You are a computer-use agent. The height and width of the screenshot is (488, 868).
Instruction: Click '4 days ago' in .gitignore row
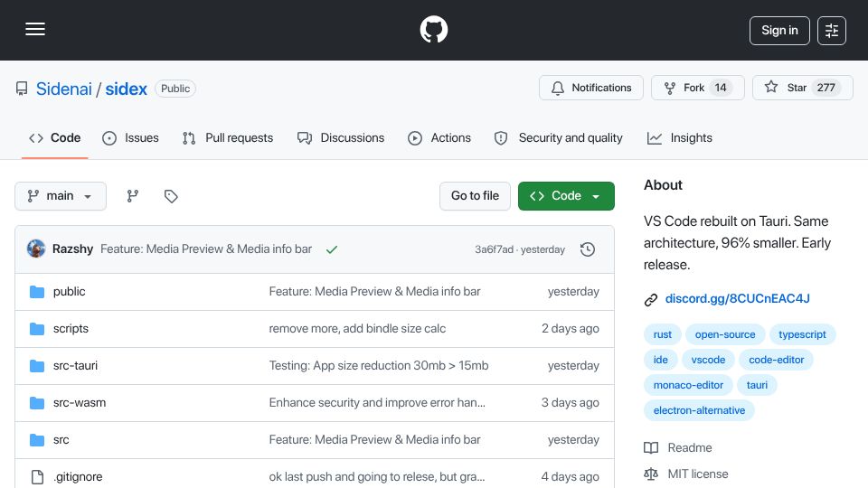571,477
